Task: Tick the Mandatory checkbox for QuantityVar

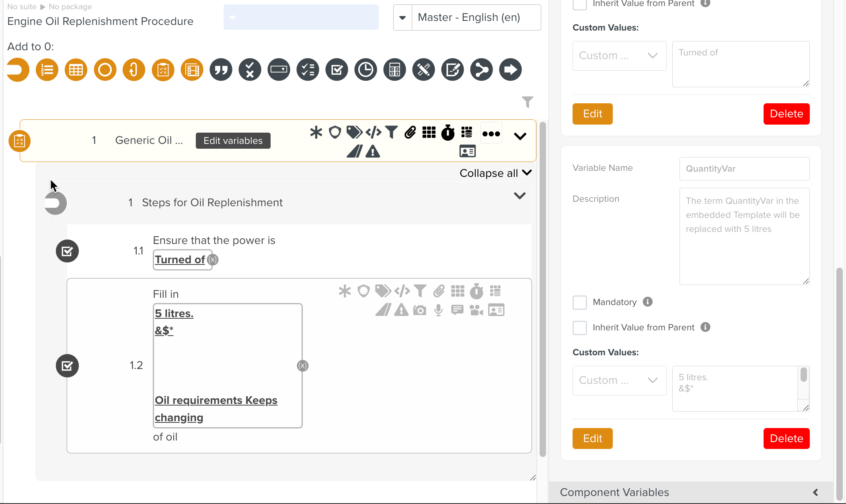Action: [579, 302]
